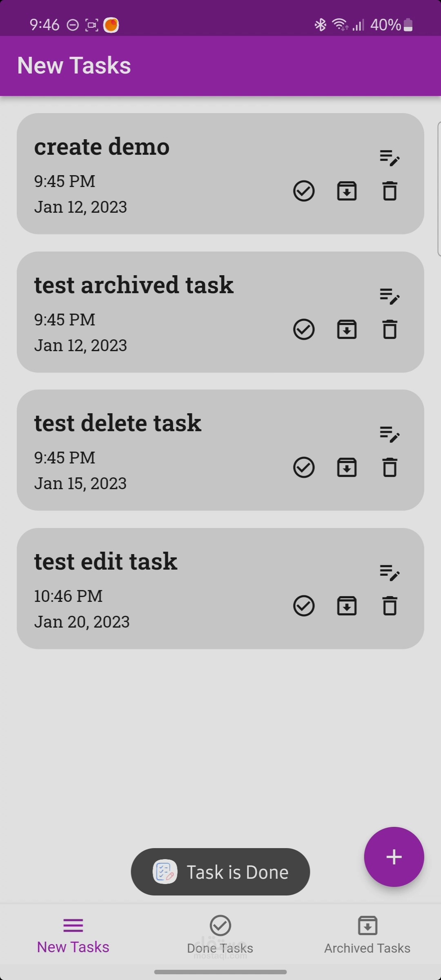Archive 'test archived task' item
The image size is (441, 980).
pyautogui.click(x=347, y=330)
